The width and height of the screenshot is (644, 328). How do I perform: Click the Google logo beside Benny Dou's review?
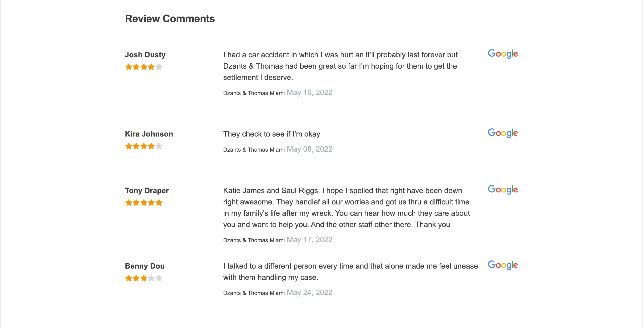503,265
